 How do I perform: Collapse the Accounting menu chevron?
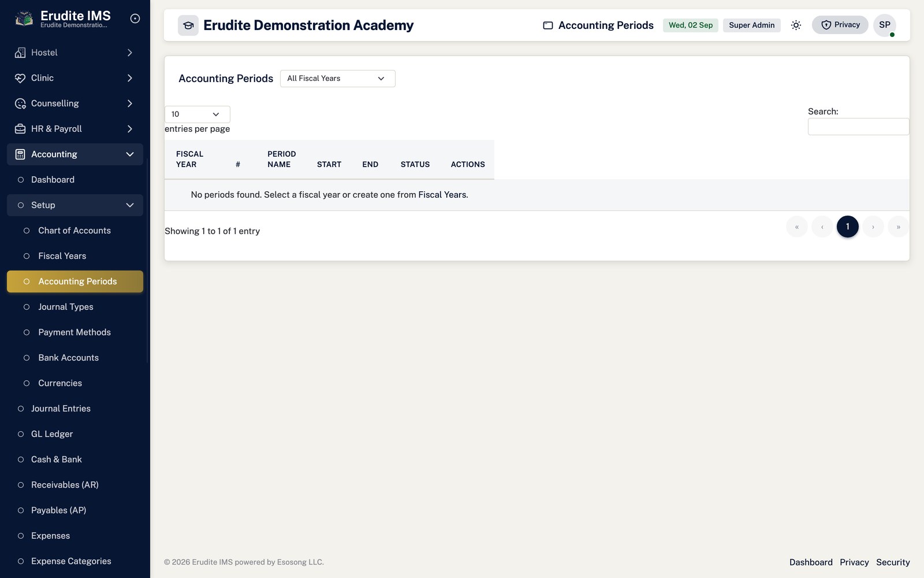pyautogui.click(x=130, y=154)
